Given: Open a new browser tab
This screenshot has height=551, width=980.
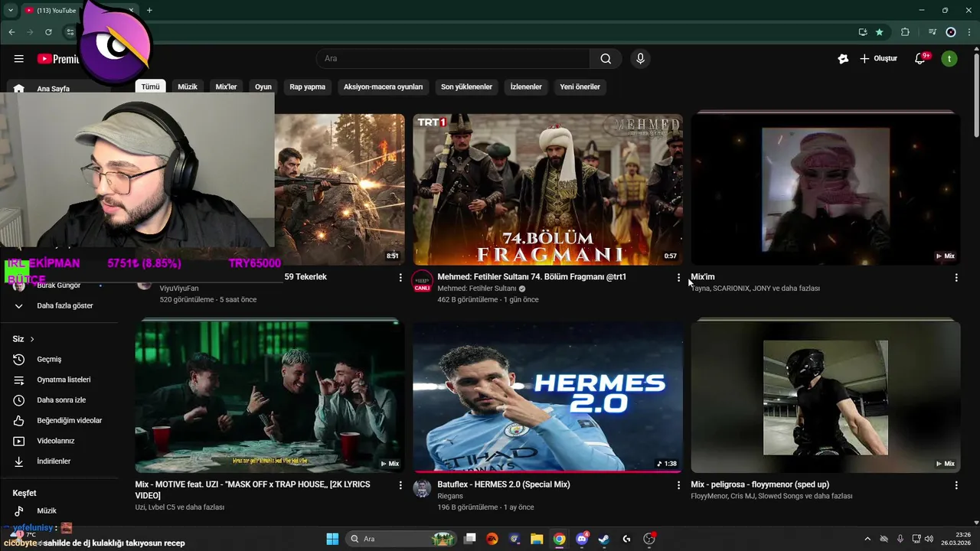Looking at the screenshot, I should tap(149, 11).
